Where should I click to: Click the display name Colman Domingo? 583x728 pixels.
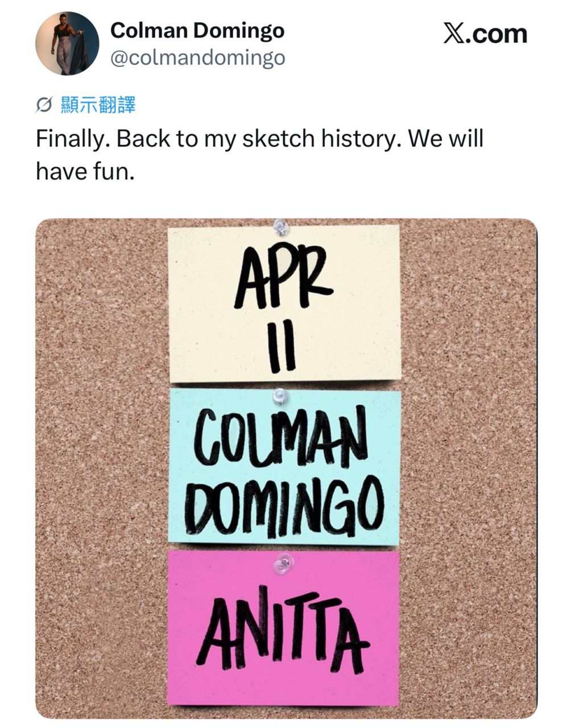(197, 30)
